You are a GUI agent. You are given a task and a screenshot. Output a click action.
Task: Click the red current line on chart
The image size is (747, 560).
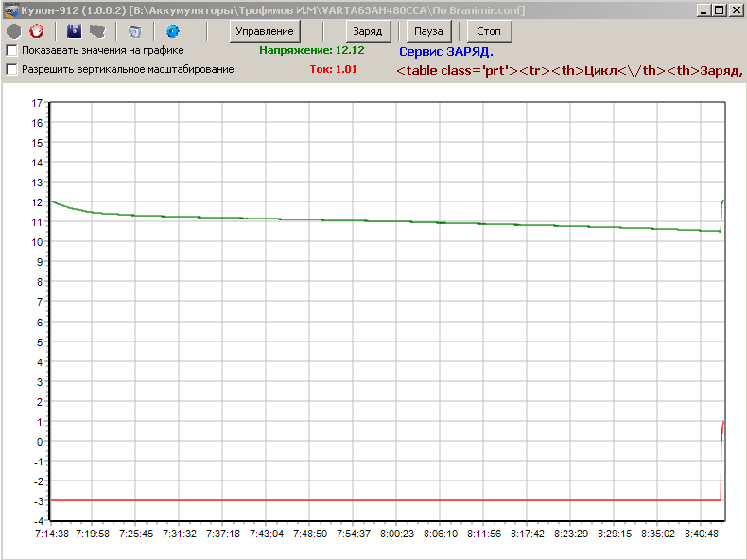(378, 500)
